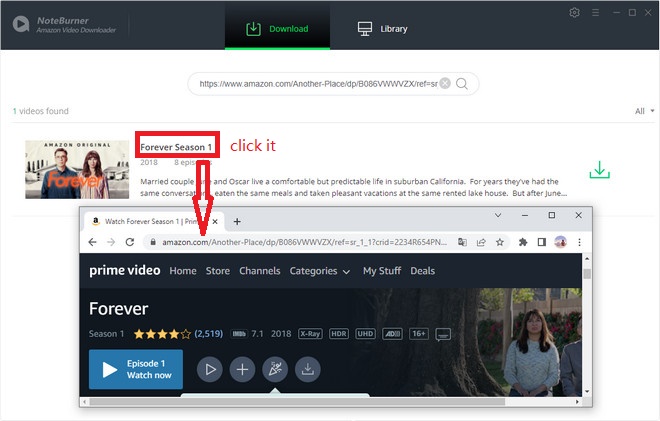Click the browser horizontal scrollbar

297,402
